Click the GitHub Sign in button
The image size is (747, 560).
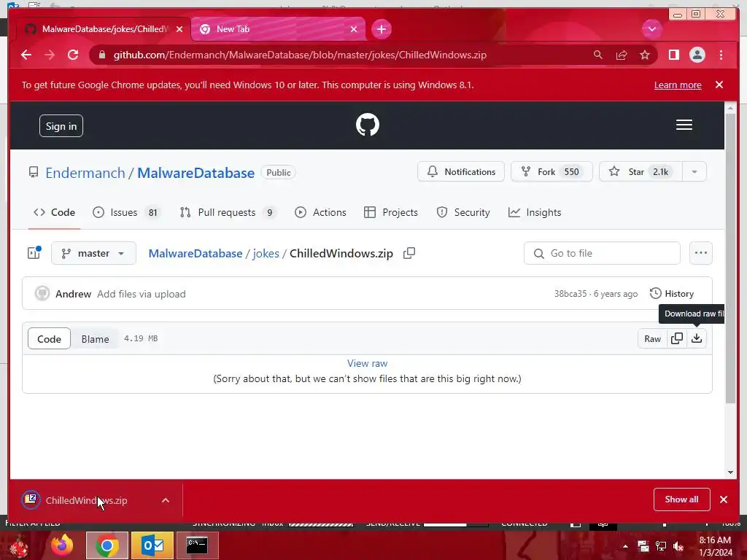point(61,125)
